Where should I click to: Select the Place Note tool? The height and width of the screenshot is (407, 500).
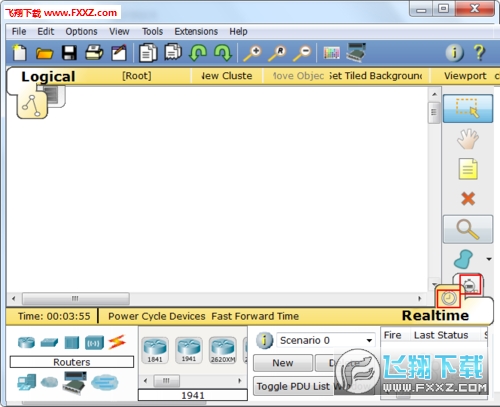pyautogui.click(x=468, y=169)
